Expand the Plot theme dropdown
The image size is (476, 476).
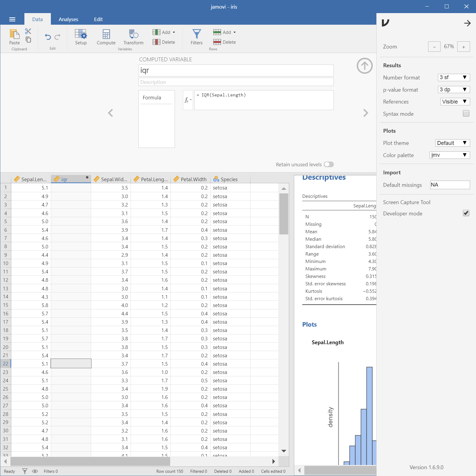(x=452, y=143)
